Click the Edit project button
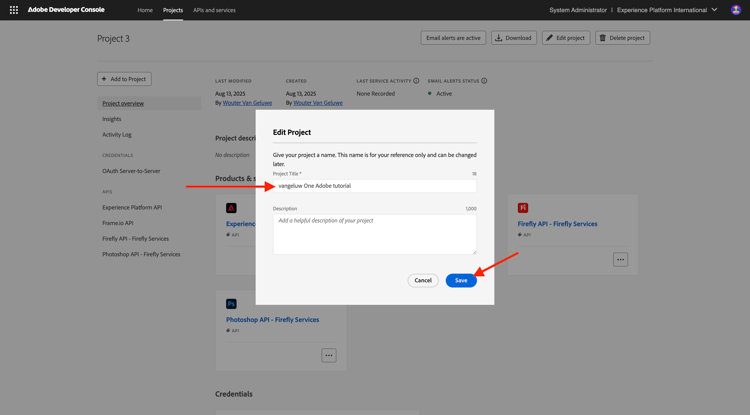Screen dimensions: 750x415 (x=566, y=38)
